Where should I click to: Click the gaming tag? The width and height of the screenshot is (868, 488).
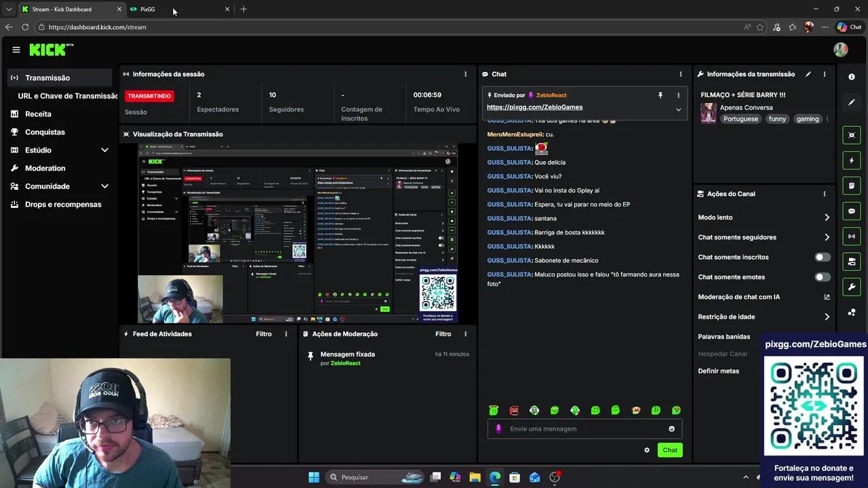point(808,119)
